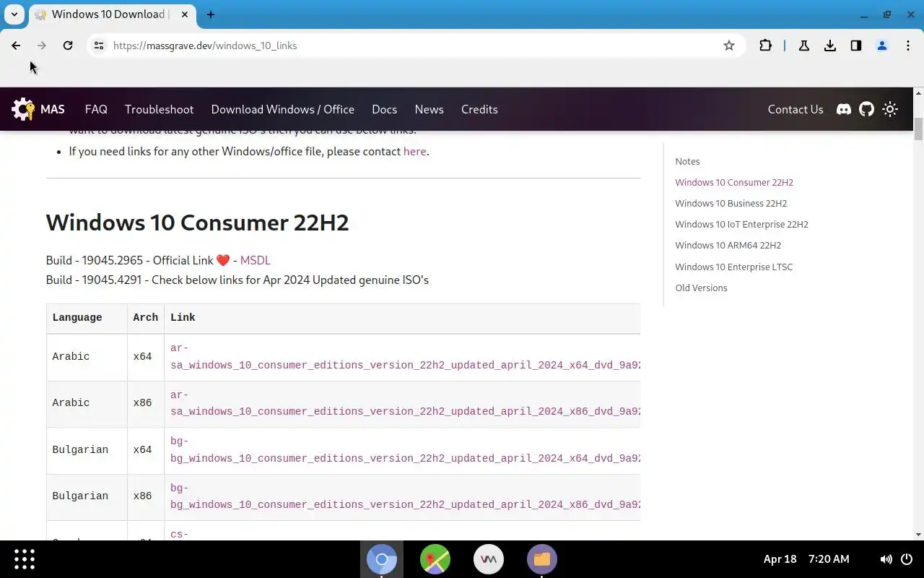Jump to Windows 10 IoT Enterprise 22H2
The image size is (924, 578).
pyautogui.click(x=741, y=224)
